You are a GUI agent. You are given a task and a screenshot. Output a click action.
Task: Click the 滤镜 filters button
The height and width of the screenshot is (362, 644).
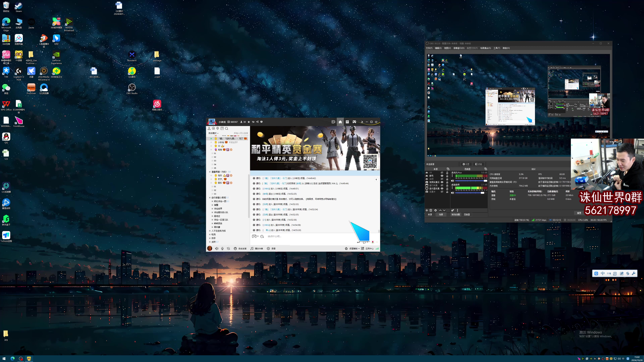(478, 164)
